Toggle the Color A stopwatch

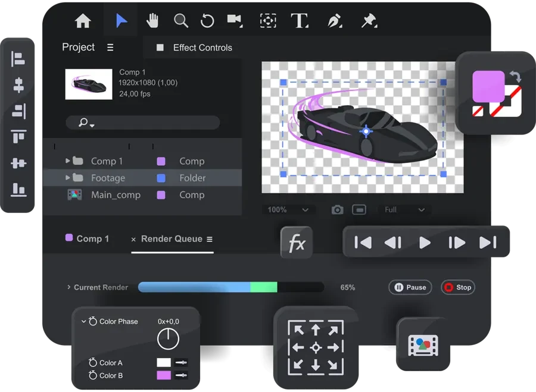click(x=93, y=362)
